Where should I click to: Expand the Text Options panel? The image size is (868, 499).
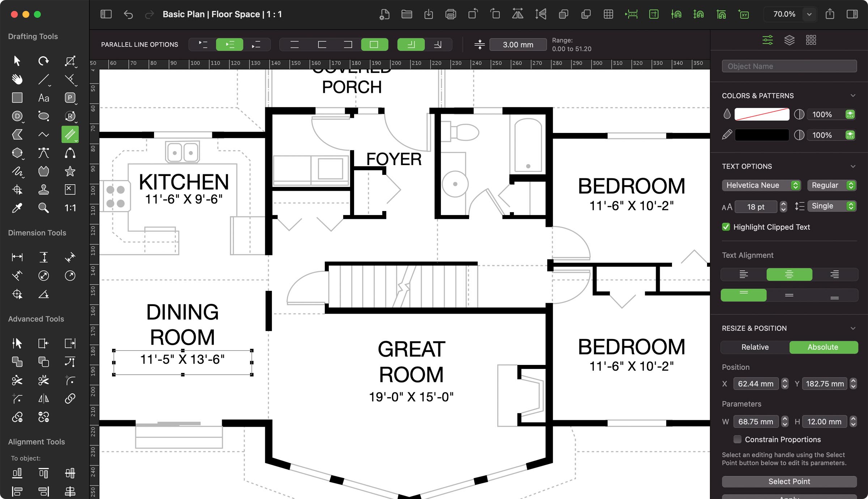click(x=854, y=166)
